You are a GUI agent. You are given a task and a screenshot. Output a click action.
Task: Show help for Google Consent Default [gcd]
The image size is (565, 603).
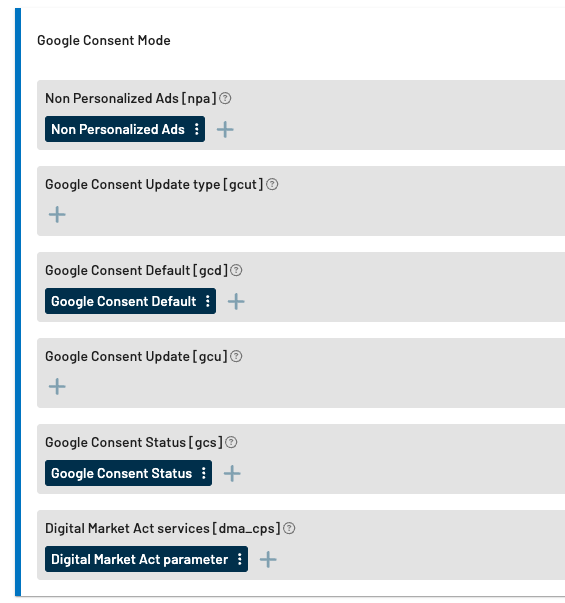point(236,270)
